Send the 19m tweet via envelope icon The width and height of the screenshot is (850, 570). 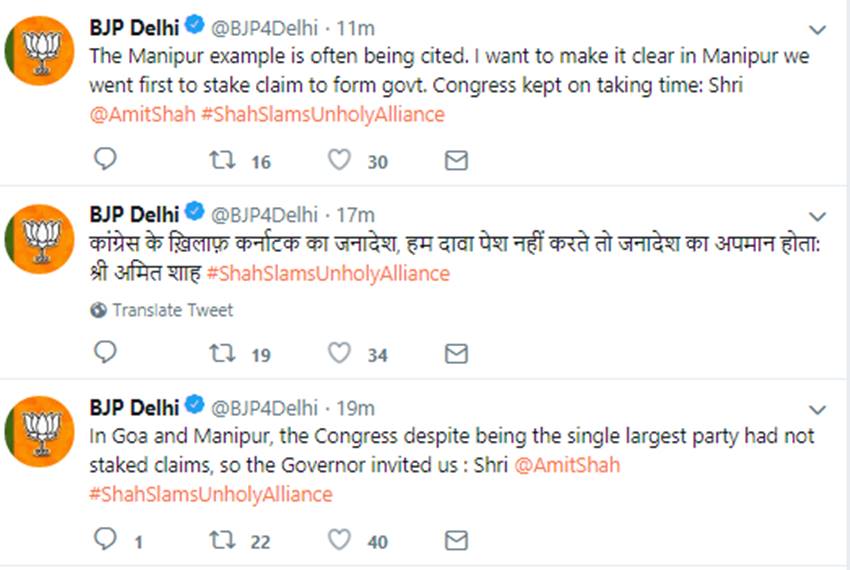click(456, 540)
